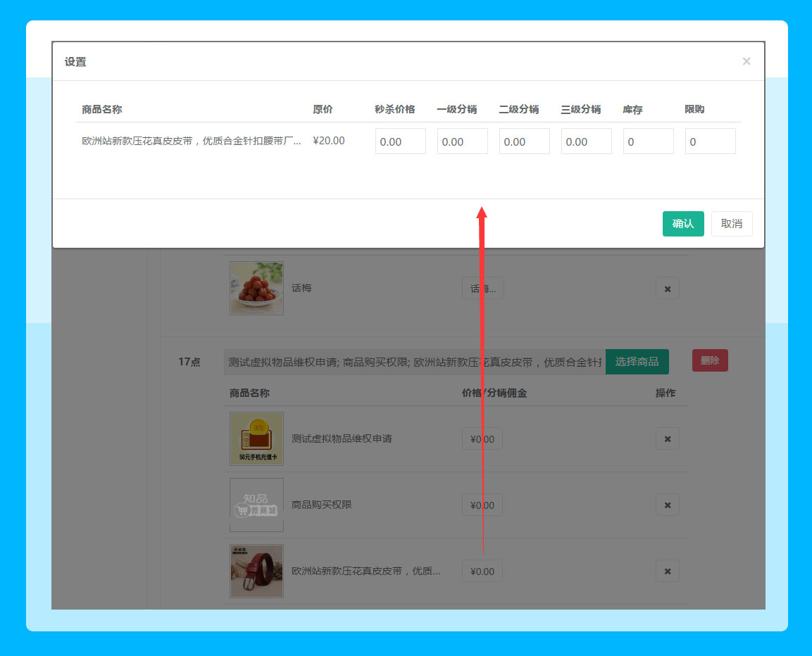The height and width of the screenshot is (656, 812).
Task: Select the 二级分销 input box
Action: tap(524, 141)
